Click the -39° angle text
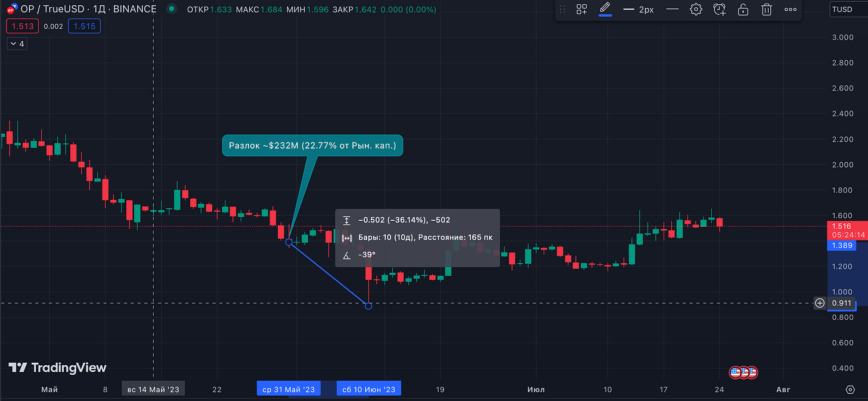The height and width of the screenshot is (401, 868). coord(367,255)
